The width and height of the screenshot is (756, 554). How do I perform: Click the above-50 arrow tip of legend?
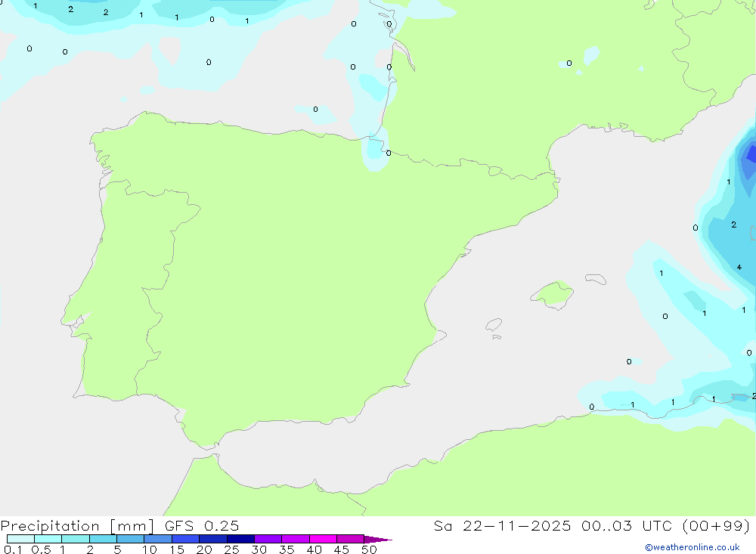coord(378,540)
